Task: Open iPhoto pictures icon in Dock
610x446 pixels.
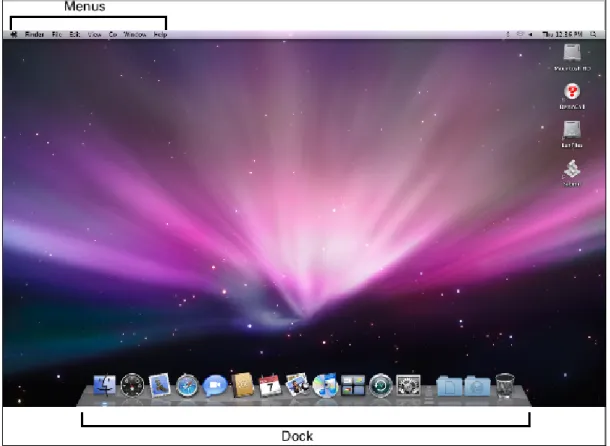Action: tap(297, 385)
